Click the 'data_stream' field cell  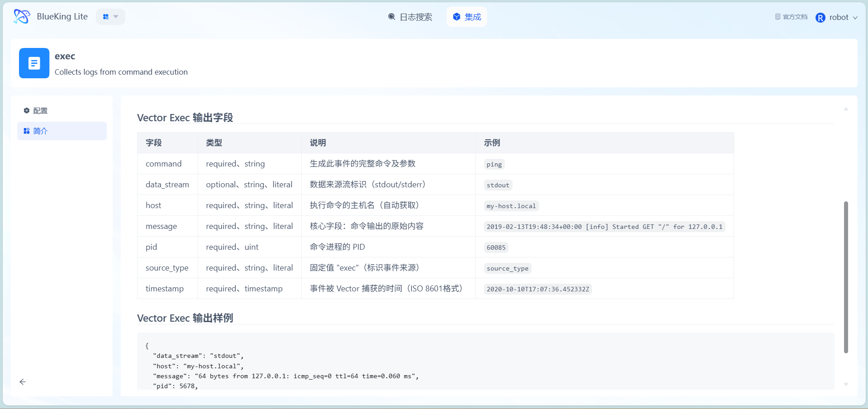pos(167,185)
